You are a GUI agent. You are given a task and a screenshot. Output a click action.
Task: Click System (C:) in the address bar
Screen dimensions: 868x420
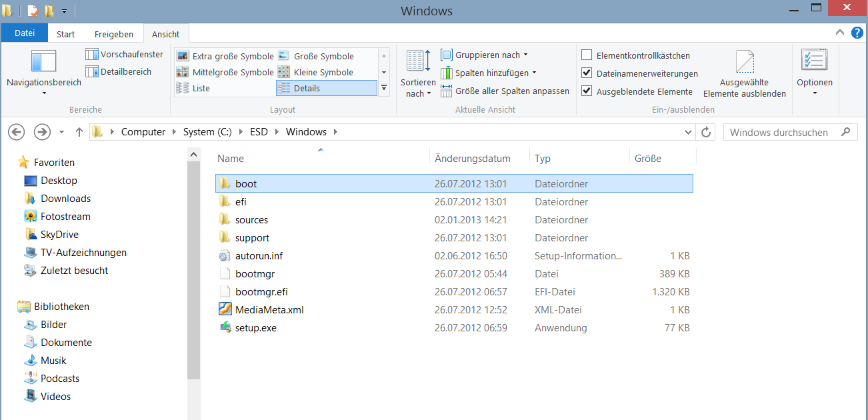click(207, 132)
